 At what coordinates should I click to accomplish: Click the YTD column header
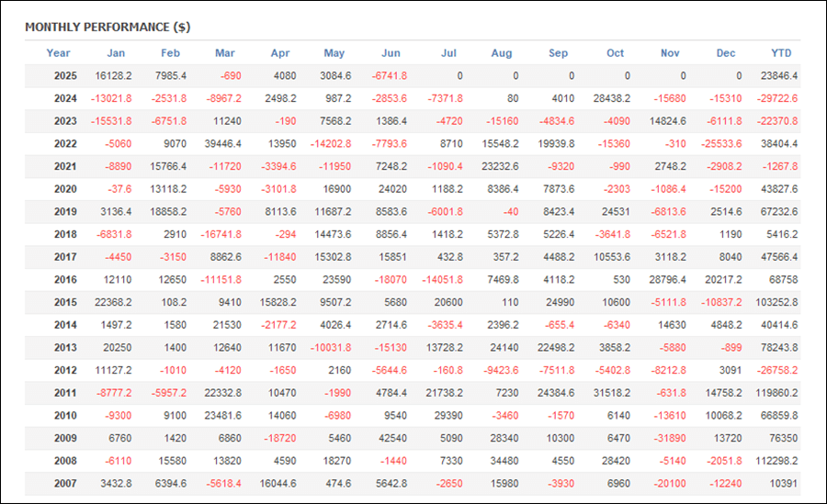[x=781, y=52]
